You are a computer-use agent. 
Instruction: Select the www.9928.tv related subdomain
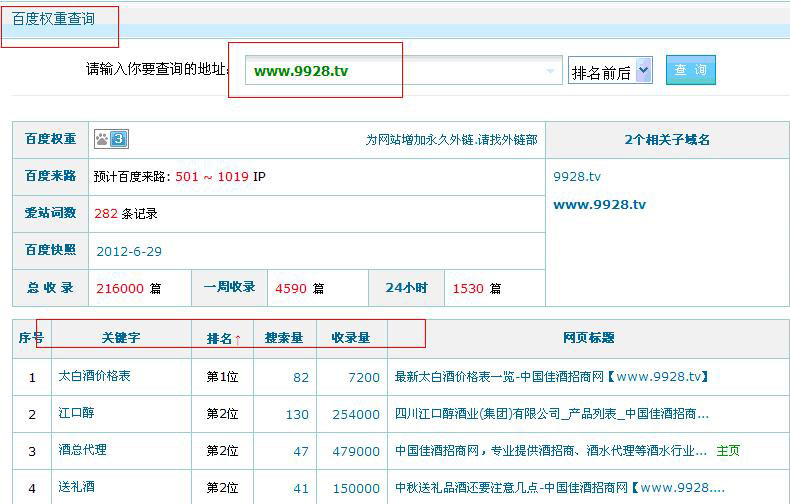[600, 205]
